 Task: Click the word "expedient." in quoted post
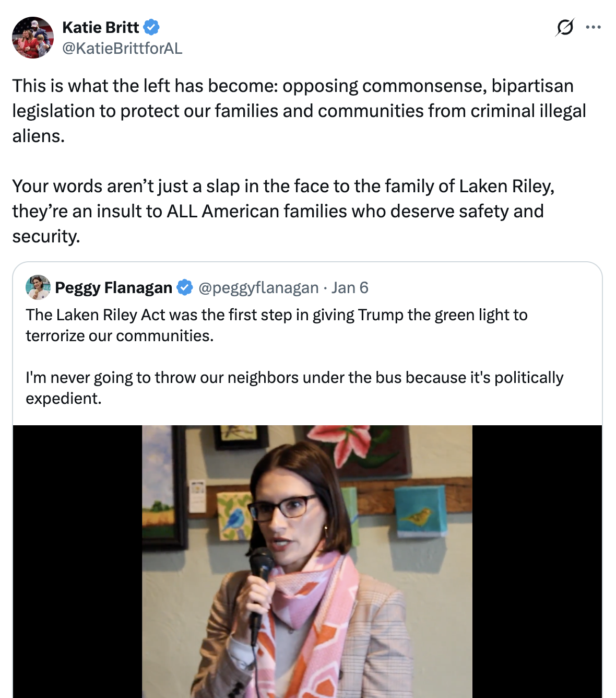(x=64, y=399)
